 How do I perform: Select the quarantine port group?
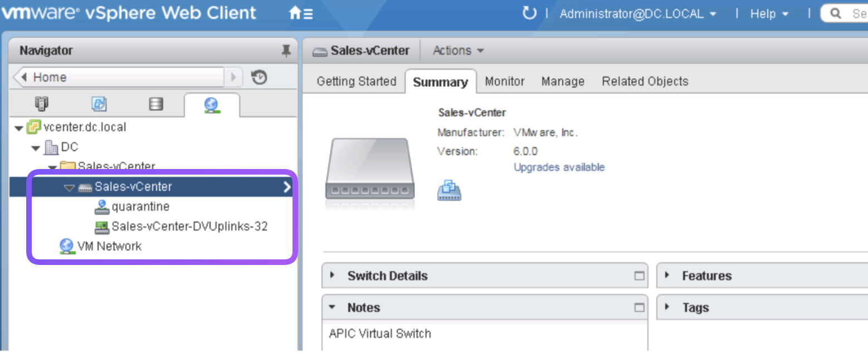click(x=140, y=207)
